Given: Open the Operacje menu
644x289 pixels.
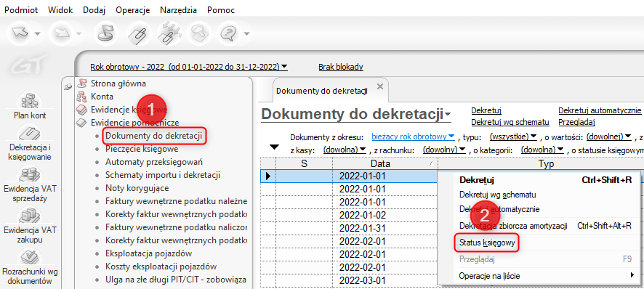Looking at the screenshot, I should pos(133,10).
